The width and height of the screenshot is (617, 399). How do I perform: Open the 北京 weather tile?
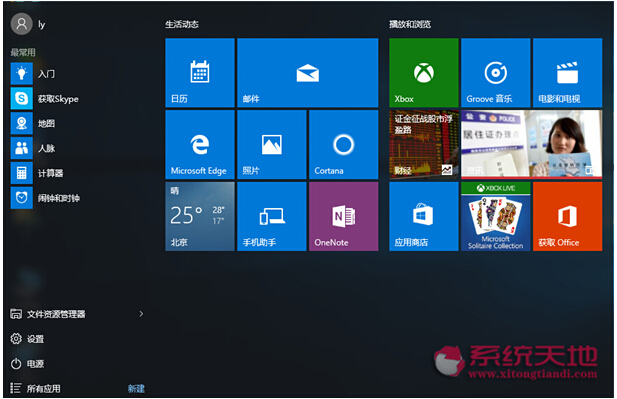(200, 216)
